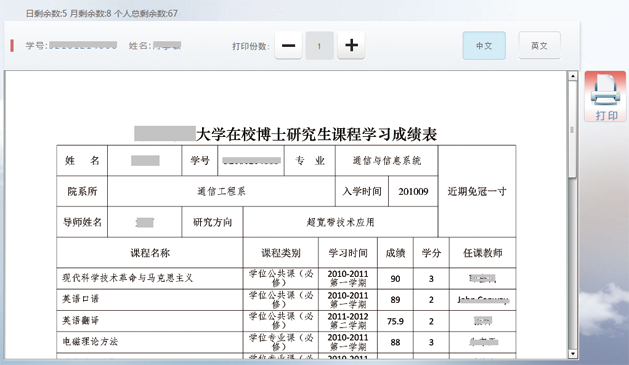
Task: Click the score 88 cell
Action: point(396,343)
